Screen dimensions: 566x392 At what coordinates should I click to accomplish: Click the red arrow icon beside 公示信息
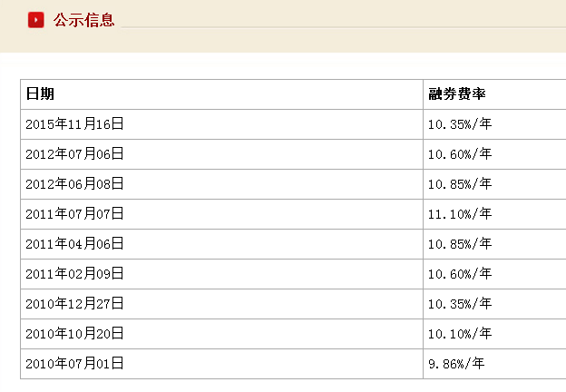36,20
